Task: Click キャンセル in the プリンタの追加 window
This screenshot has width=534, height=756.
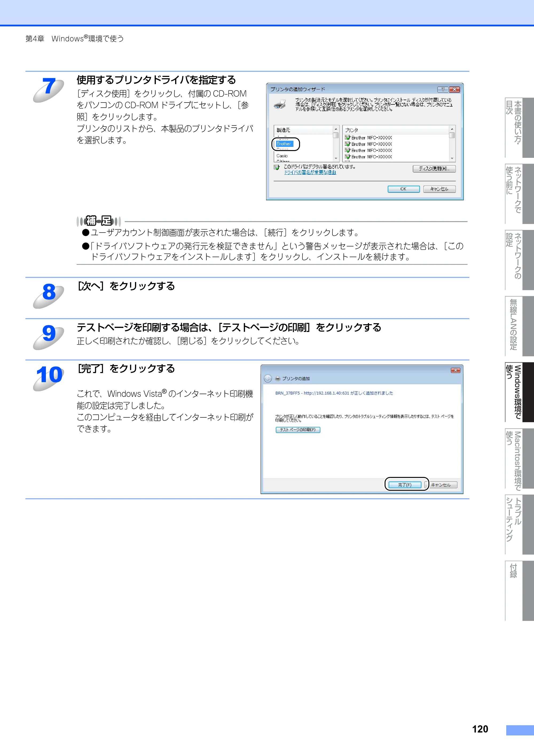Action: [441, 485]
